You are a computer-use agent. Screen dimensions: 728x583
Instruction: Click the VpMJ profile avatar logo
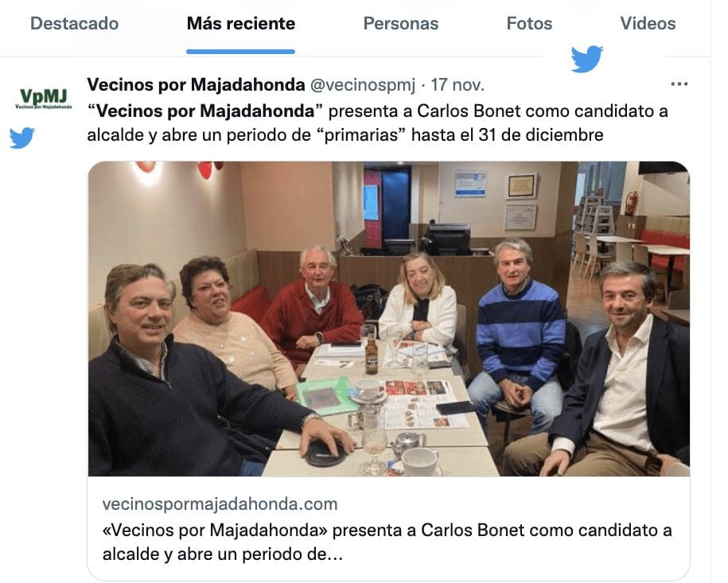(x=44, y=99)
